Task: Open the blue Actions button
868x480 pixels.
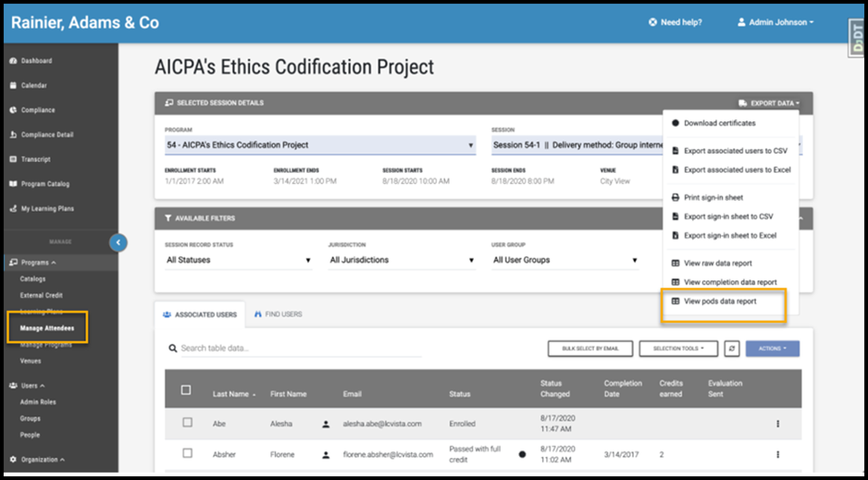Action: point(772,349)
